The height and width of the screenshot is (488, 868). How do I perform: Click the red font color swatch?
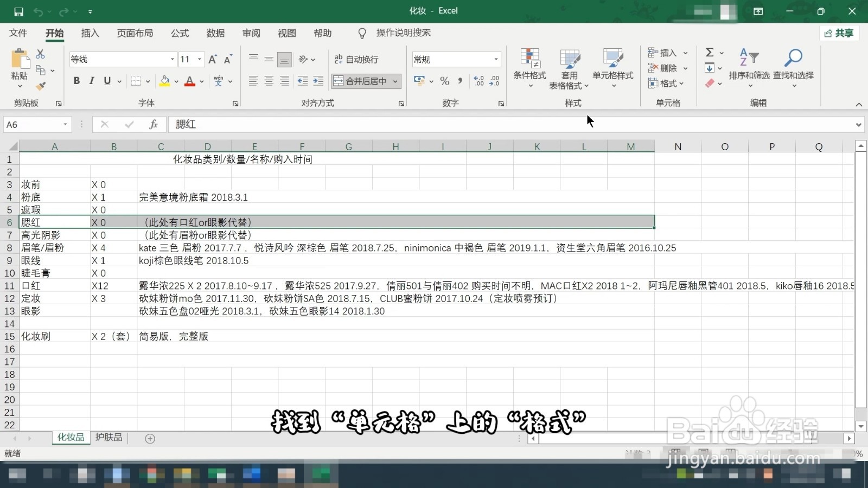coord(189,81)
